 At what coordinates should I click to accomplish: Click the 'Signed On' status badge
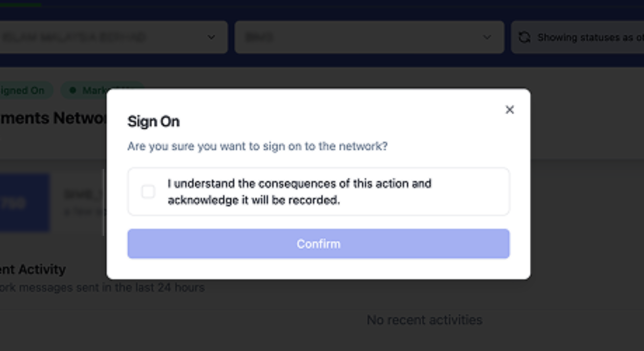[24, 91]
